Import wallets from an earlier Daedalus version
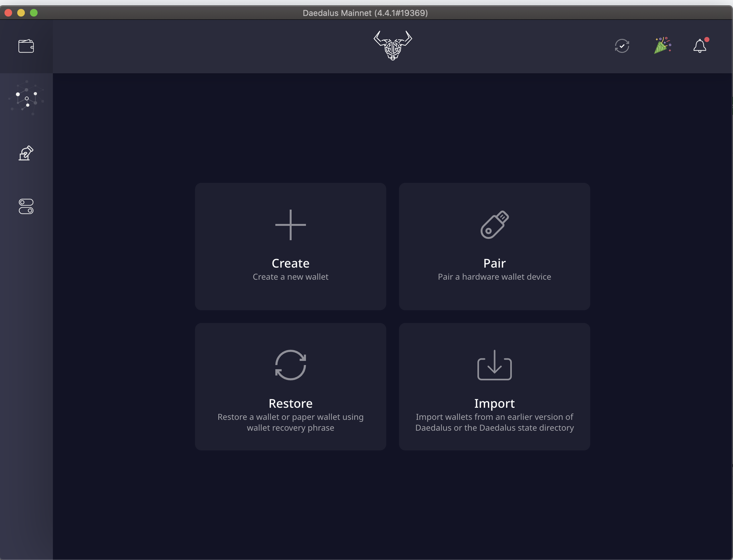The image size is (733, 560). click(x=494, y=386)
